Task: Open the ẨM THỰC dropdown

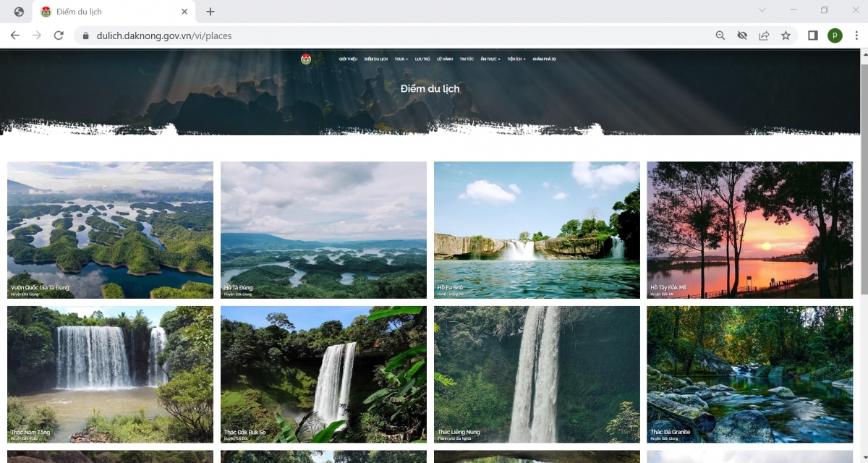Action: (x=490, y=59)
